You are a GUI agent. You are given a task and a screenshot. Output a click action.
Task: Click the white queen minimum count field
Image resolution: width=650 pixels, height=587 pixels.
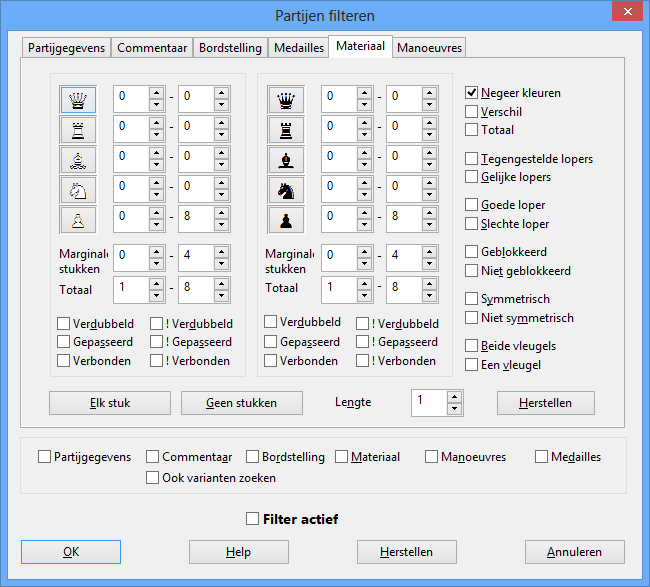coord(130,99)
